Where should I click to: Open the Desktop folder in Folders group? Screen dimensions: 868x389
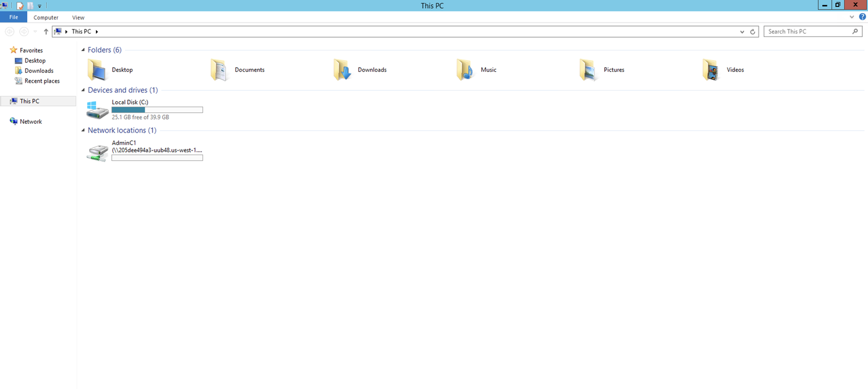tap(111, 70)
